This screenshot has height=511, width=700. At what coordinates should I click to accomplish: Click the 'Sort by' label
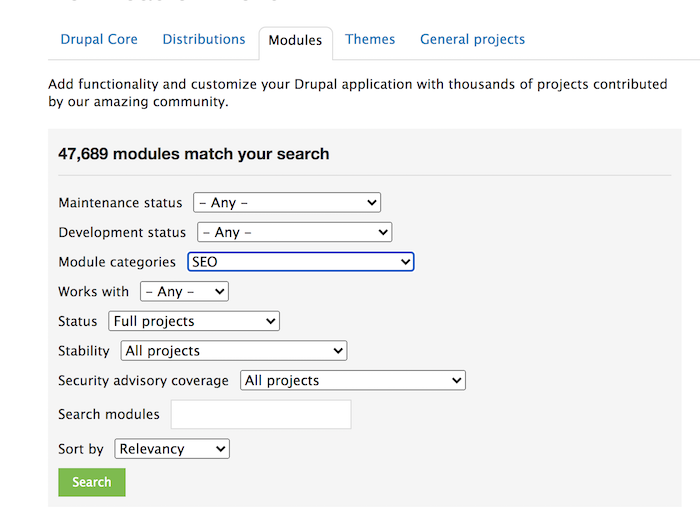[x=80, y=449]
